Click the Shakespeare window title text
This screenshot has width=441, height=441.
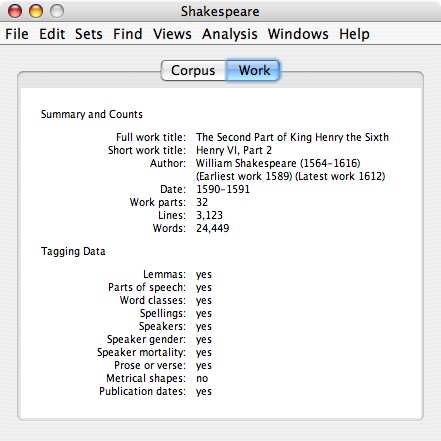point(220,12)
